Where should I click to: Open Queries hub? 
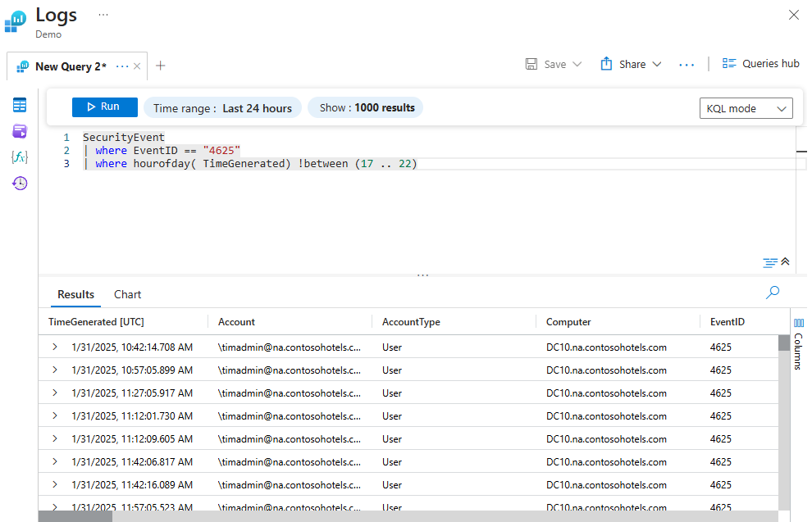[761, 64]
